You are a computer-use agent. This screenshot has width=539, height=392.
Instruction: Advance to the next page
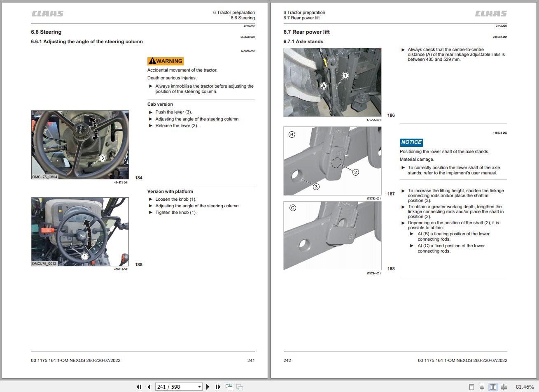208,387
